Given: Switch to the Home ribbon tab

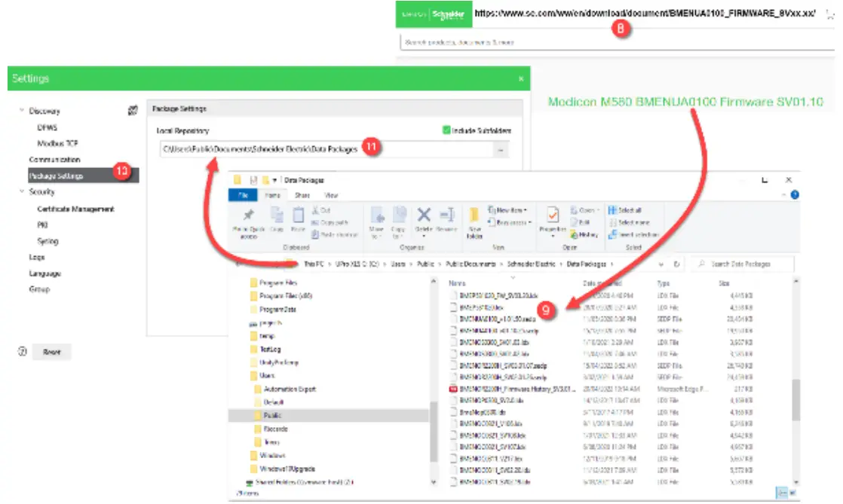Looking at the screenshot, I should [x=272, y=195].
